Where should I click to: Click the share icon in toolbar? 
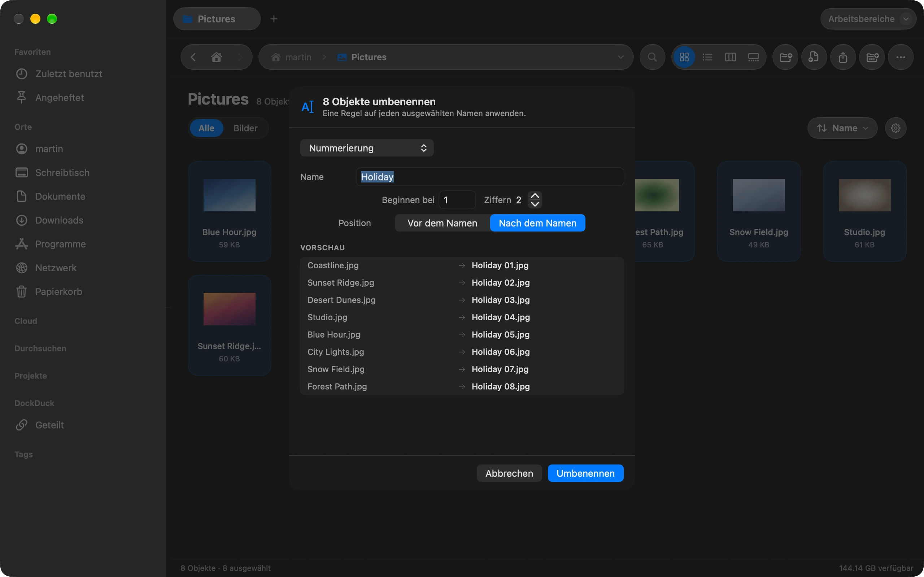843,57
